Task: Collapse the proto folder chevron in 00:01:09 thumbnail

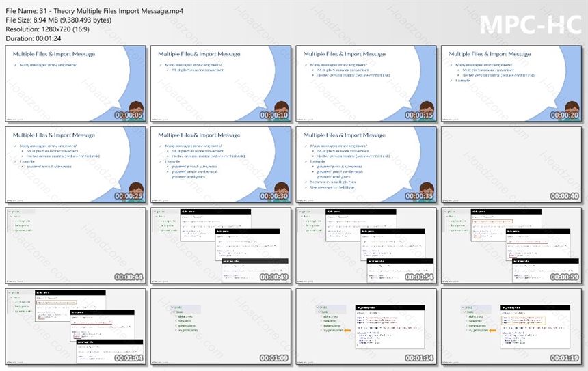Action: pos(172,307)
